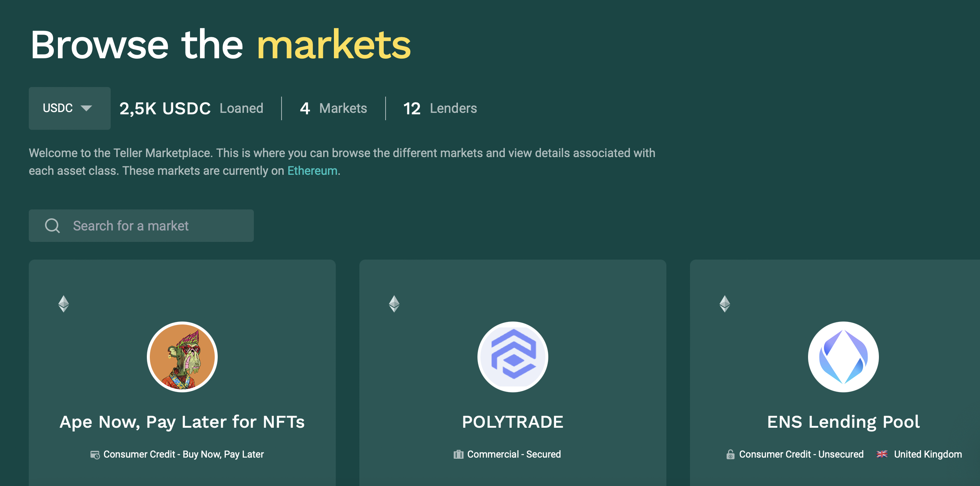Focus the Search for a market field
Image resolution: width=980 pixels, height=486 pixels.
[x=141, y=226]
